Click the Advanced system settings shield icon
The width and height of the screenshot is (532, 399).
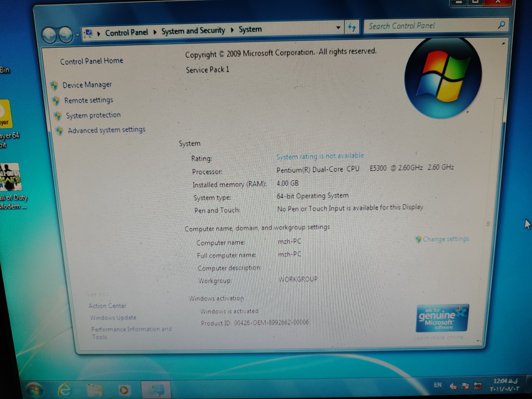(59, 131)
